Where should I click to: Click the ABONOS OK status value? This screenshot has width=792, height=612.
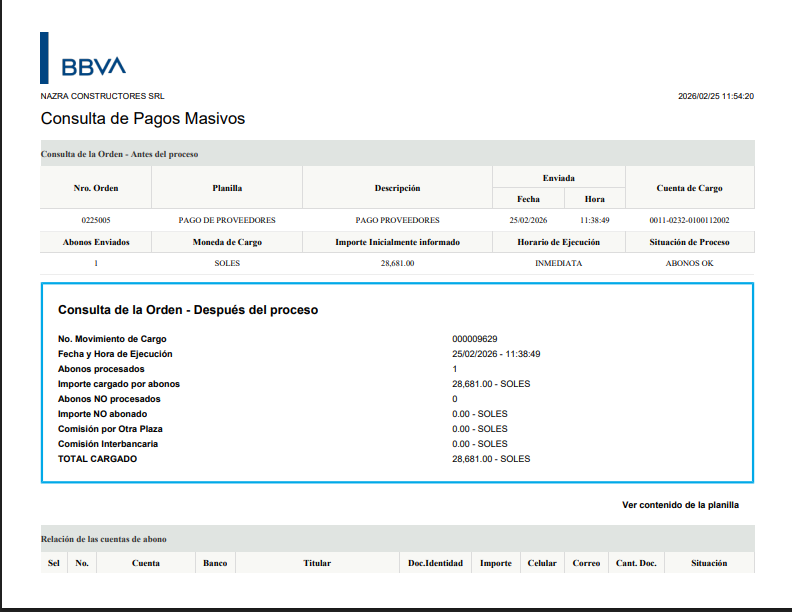point(689,263)
